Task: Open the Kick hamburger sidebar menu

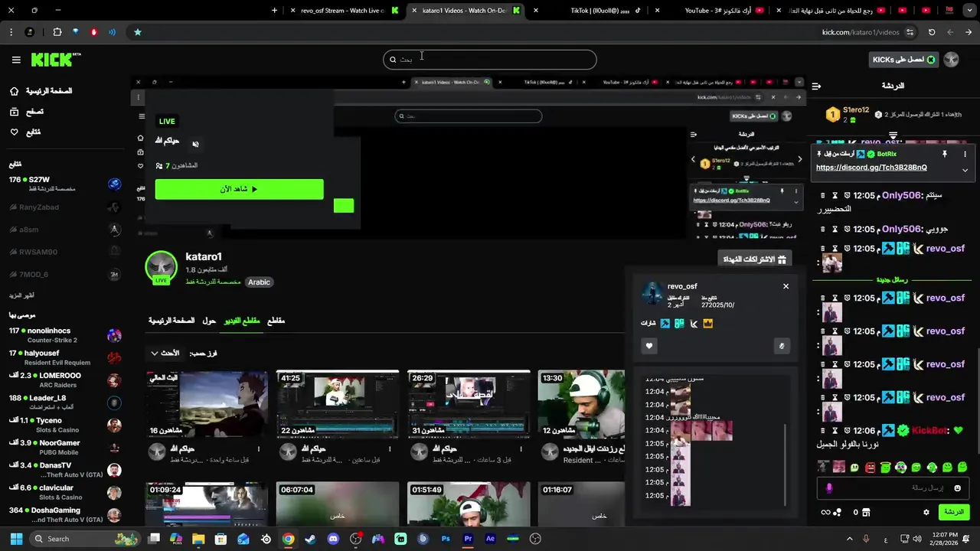Action: (x=16, y=60)
